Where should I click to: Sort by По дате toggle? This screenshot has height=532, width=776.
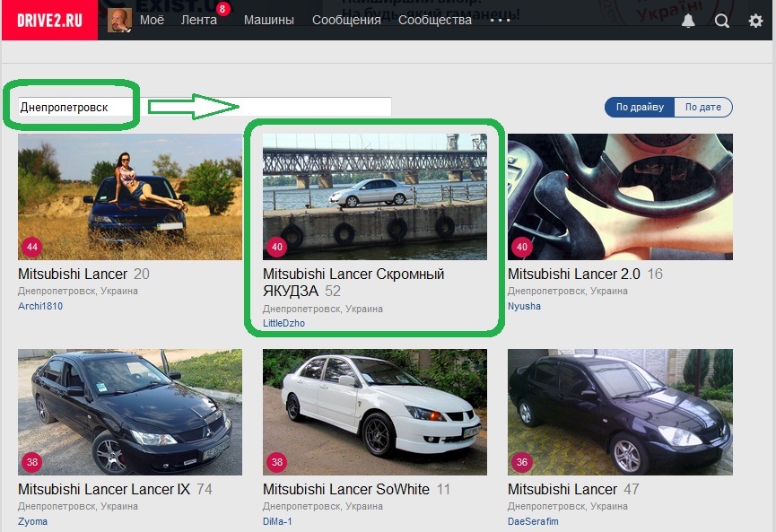[702, 107]
